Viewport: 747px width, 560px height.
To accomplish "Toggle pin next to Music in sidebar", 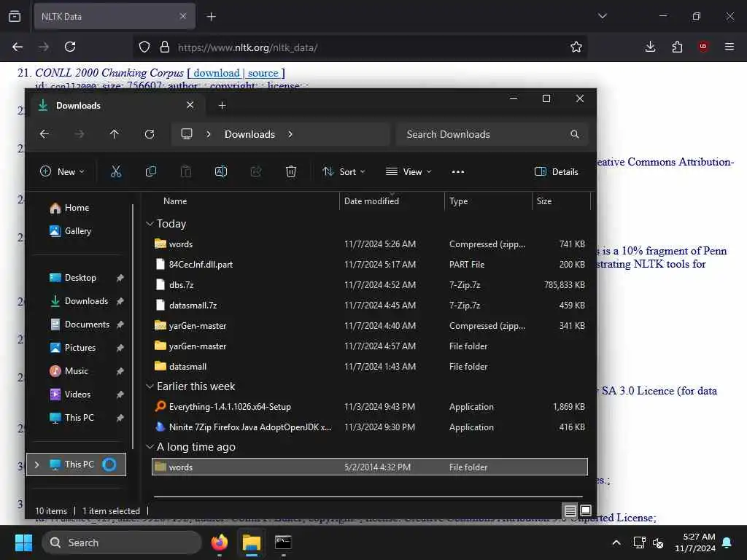I will (x=120, y=371).
